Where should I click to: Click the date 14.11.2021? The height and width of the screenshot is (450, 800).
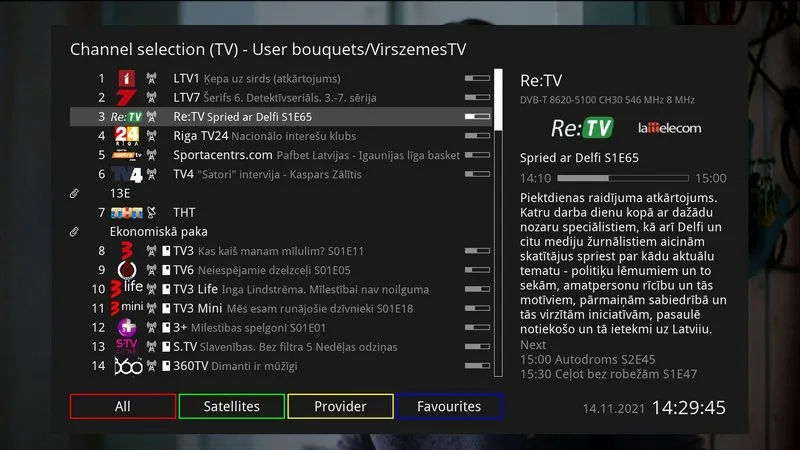614,409
